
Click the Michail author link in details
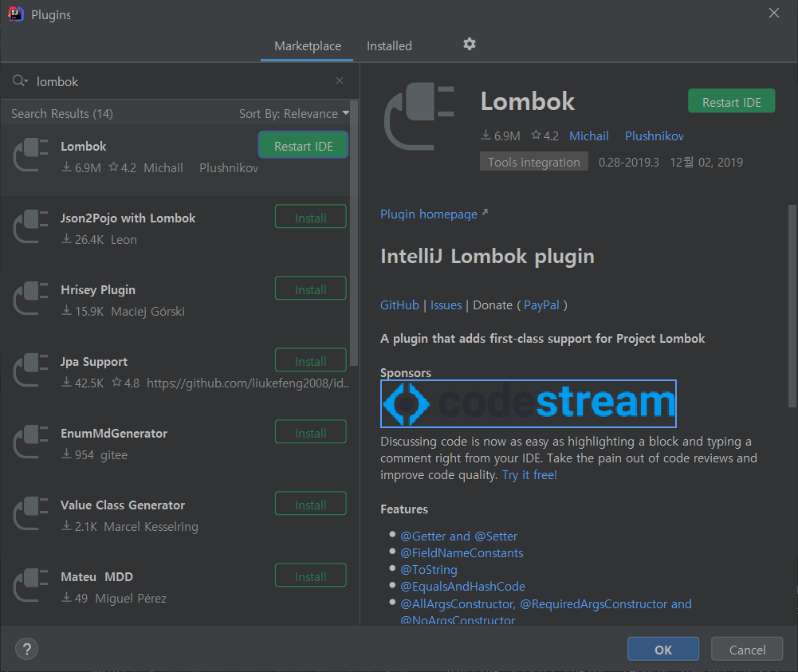coord(589,136)
